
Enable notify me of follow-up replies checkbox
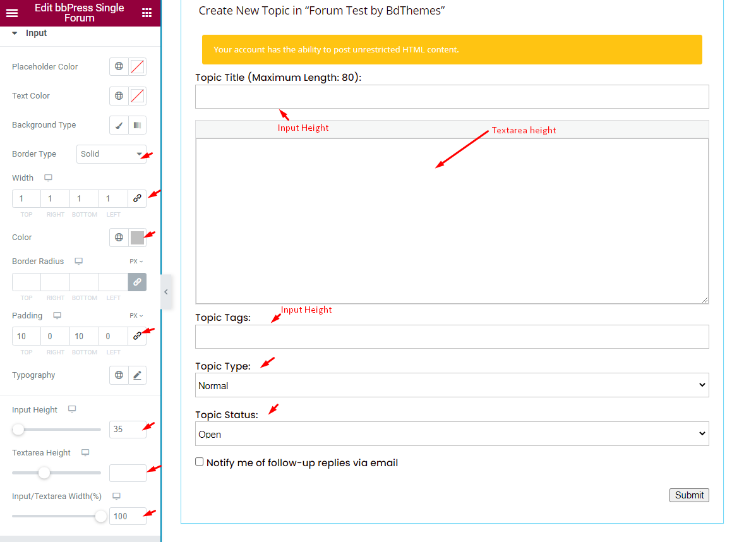coord(199,461)
